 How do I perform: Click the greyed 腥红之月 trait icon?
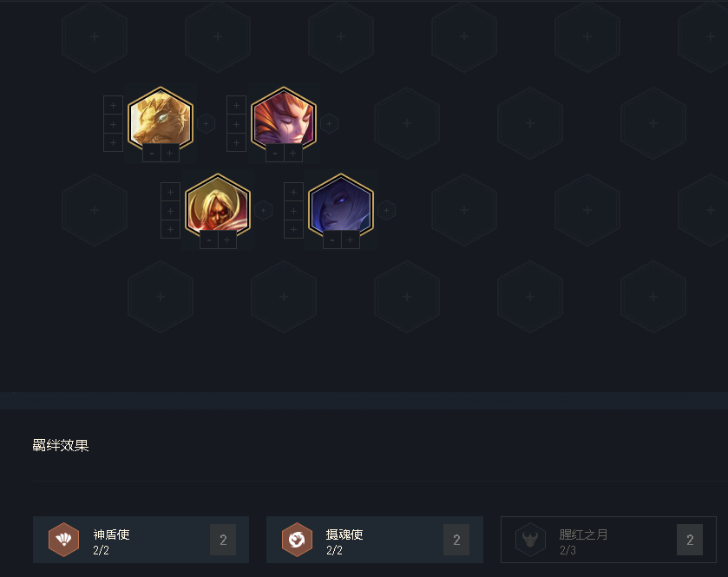(x=530, y=540)
